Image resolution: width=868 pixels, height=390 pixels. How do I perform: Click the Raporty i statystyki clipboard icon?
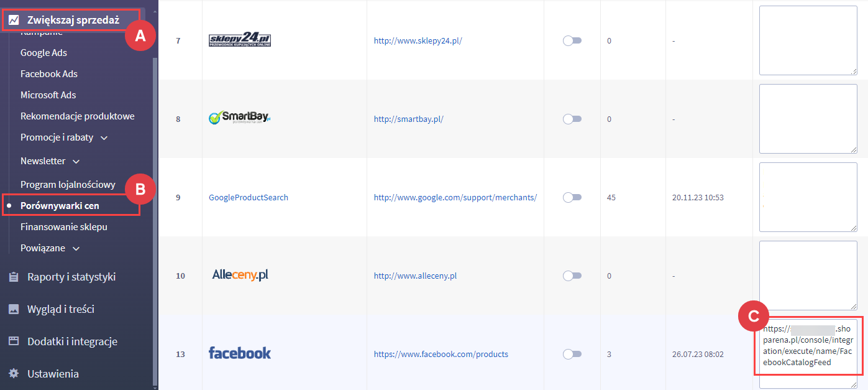click(x=14, y=277)
